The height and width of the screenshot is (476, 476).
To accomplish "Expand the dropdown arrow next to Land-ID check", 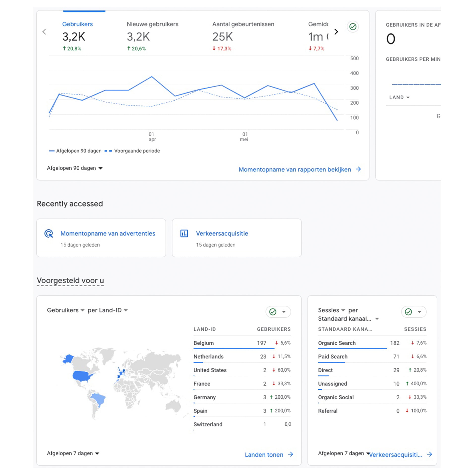I will pos(284,312).
